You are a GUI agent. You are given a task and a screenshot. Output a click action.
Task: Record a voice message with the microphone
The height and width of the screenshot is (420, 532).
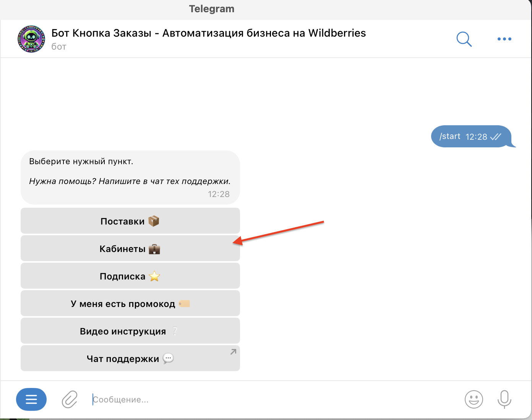click(x=504, y=399)
